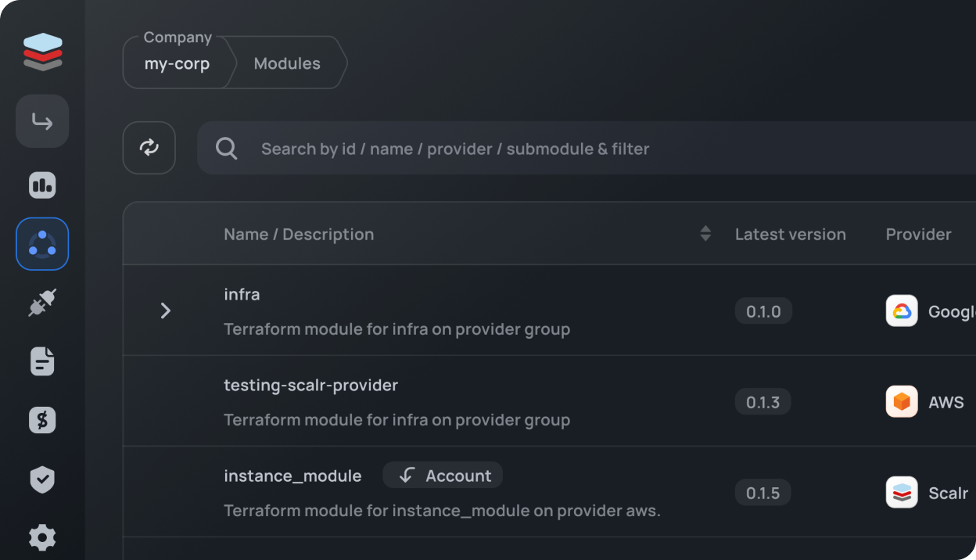Open the instance_module module link

(292, 476)
